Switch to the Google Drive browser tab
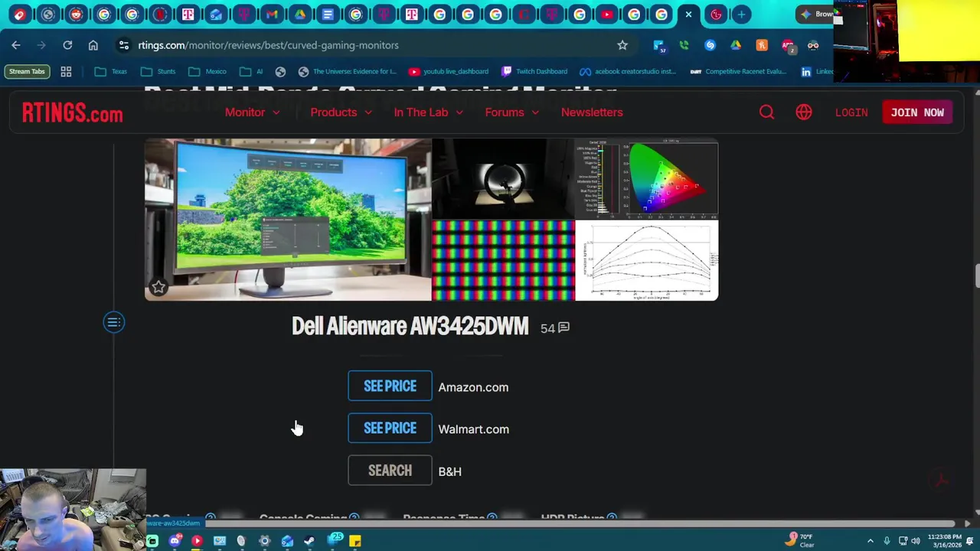The image size is (980, 551). click(x=299, y=14)
